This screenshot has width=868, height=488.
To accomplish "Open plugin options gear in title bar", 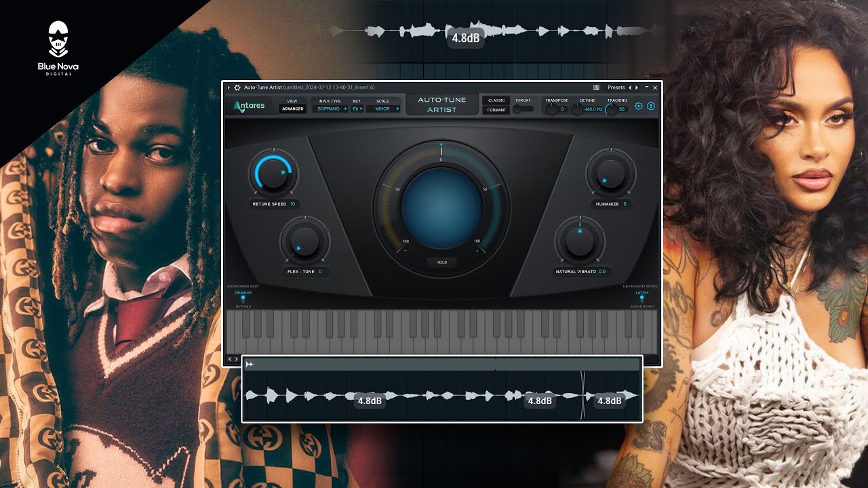I will tap(237, 87).
